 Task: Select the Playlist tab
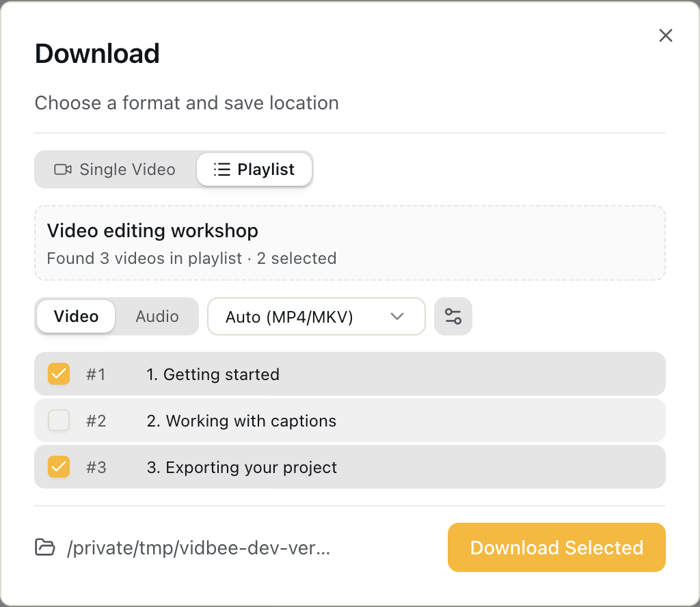(x=254, y=170)
